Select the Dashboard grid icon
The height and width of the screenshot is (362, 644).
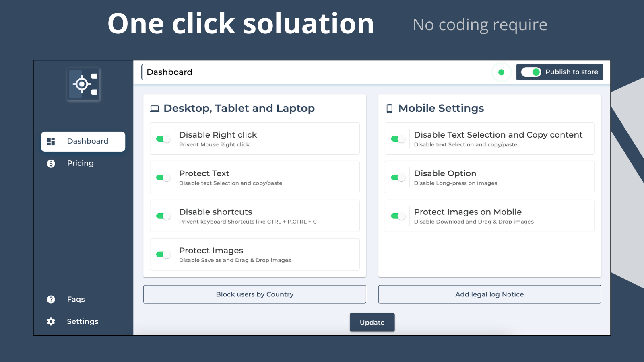click(51, 141)
